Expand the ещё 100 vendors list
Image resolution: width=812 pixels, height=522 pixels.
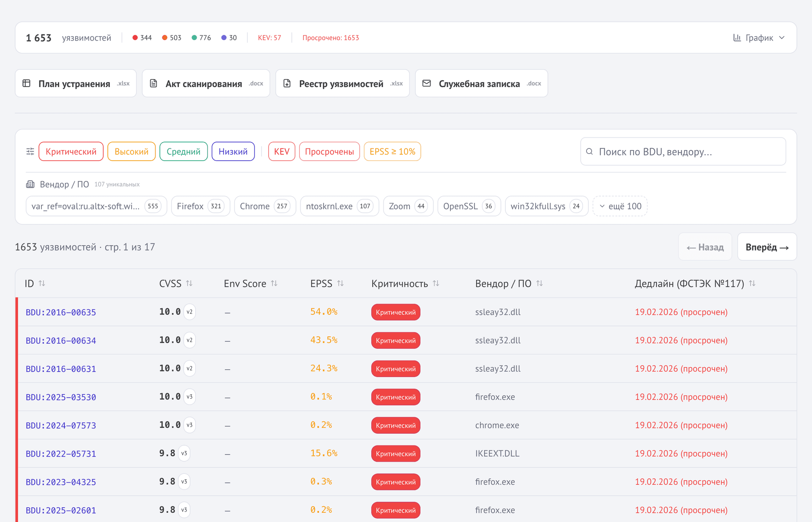coord(620,206)
